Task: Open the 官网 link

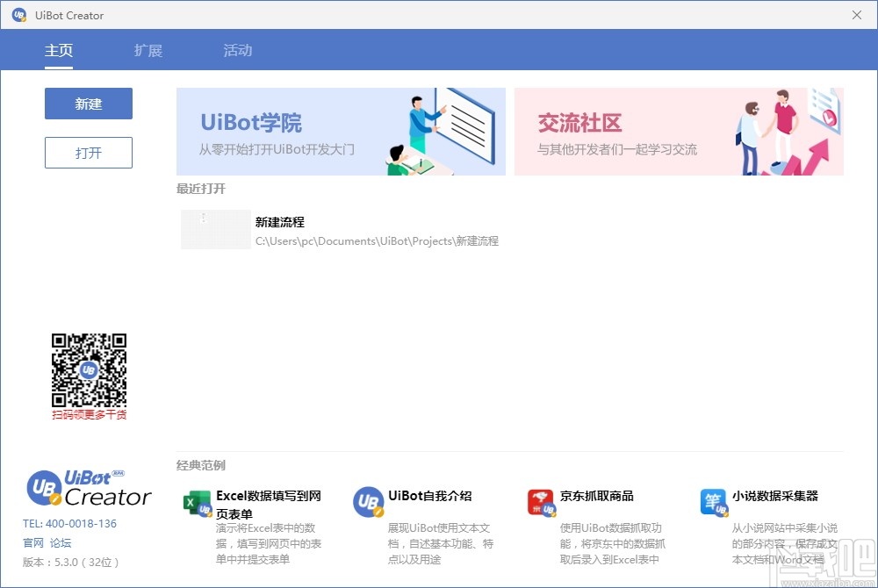Action: [33, 542]
